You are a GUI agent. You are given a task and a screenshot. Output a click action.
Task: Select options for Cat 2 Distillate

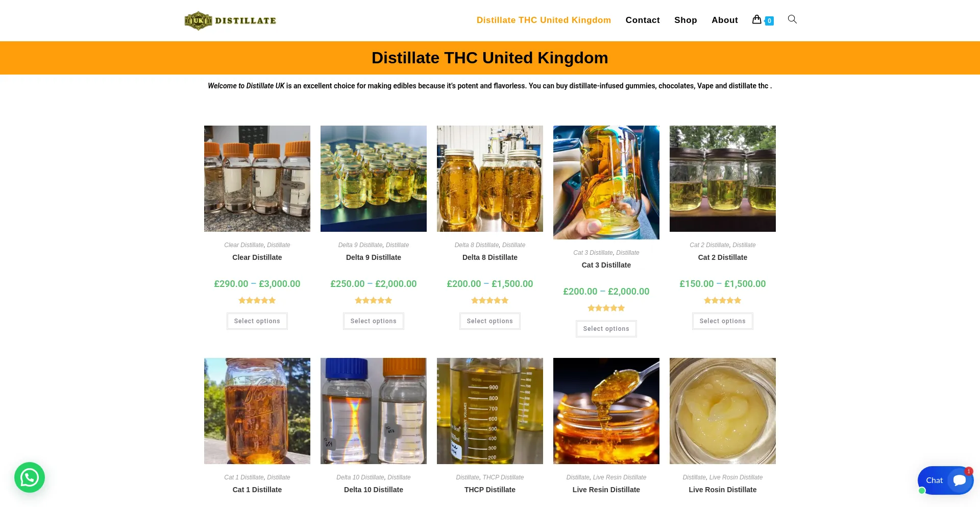click(x=723, y=321)
